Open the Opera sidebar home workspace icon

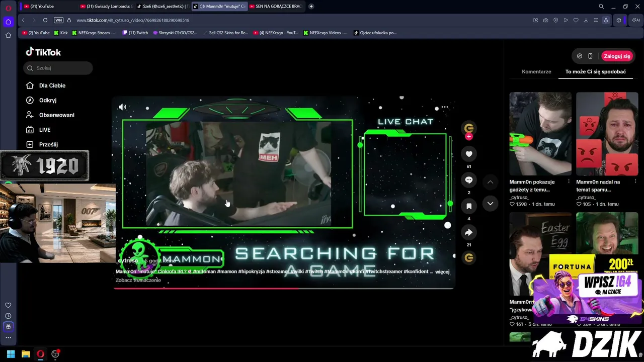pyautogui.click(x=8, y=22)
